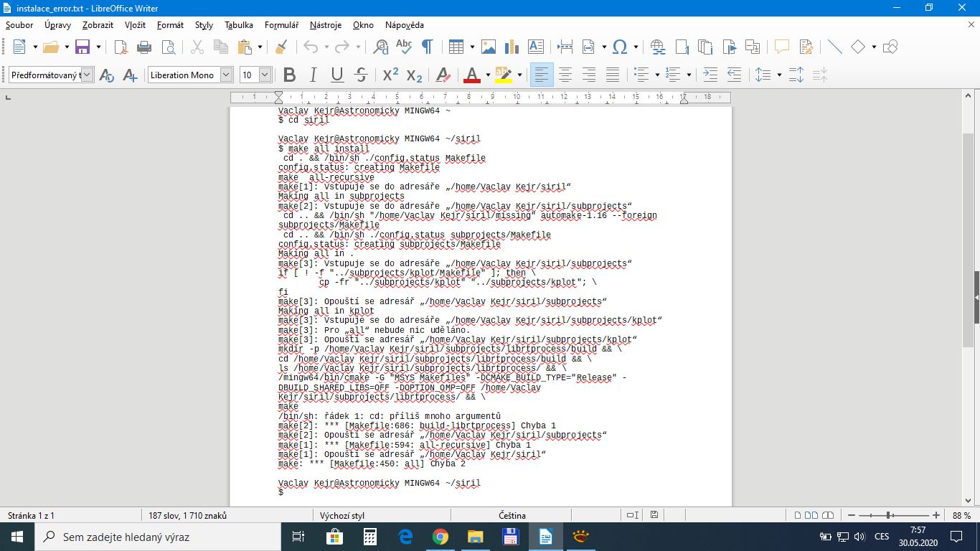Toggle formatting marks (pilcrow)
This screenshot has width=980, height=551.
click(x=427, y=47)
